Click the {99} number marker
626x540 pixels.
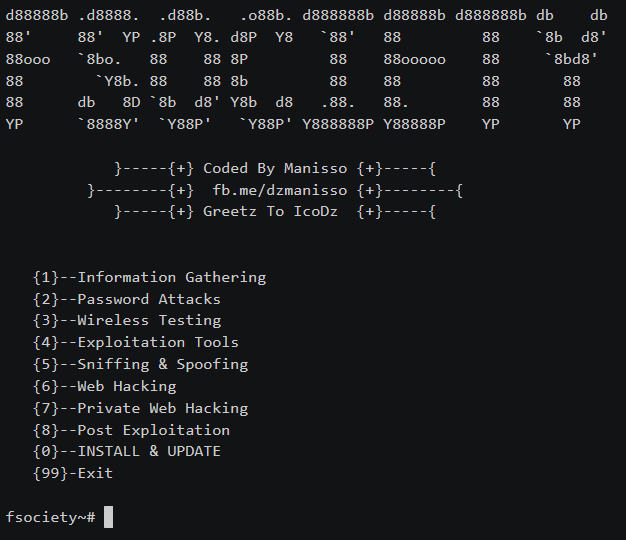[50, 473]
